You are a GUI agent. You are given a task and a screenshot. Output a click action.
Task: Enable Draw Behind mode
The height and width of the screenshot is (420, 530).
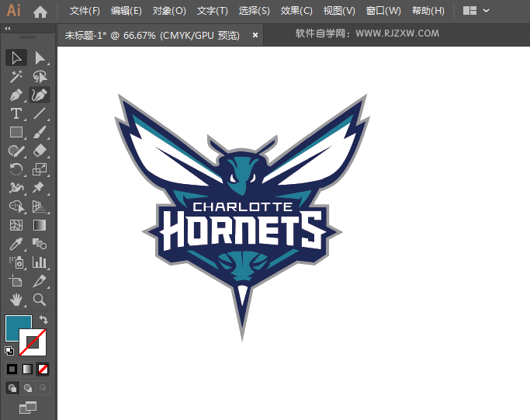point(28,388)
